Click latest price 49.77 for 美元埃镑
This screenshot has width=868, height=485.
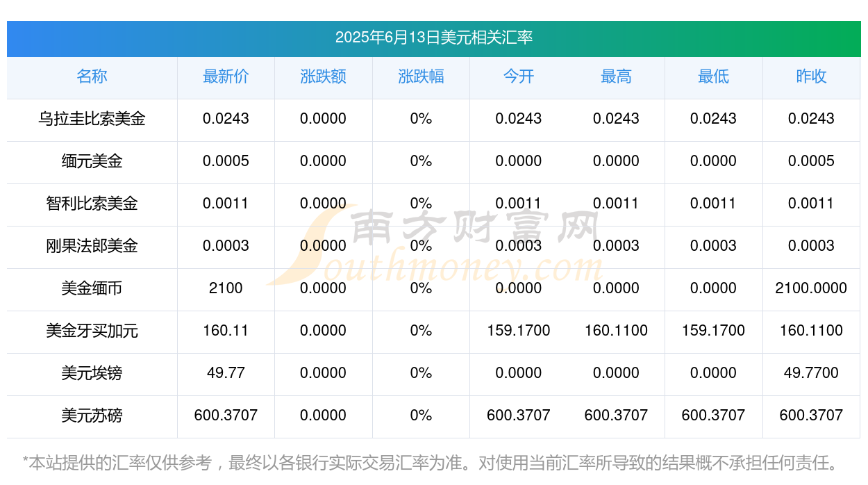click(x=226, y=373)
